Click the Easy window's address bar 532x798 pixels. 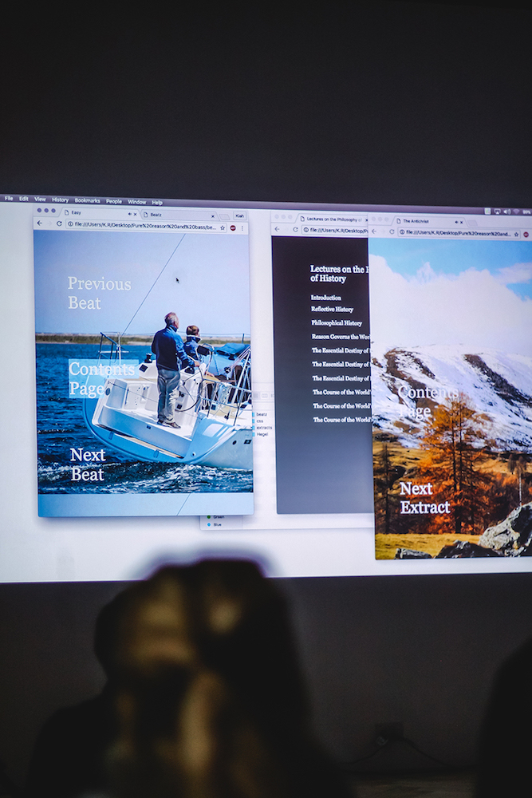pos(147,226)
